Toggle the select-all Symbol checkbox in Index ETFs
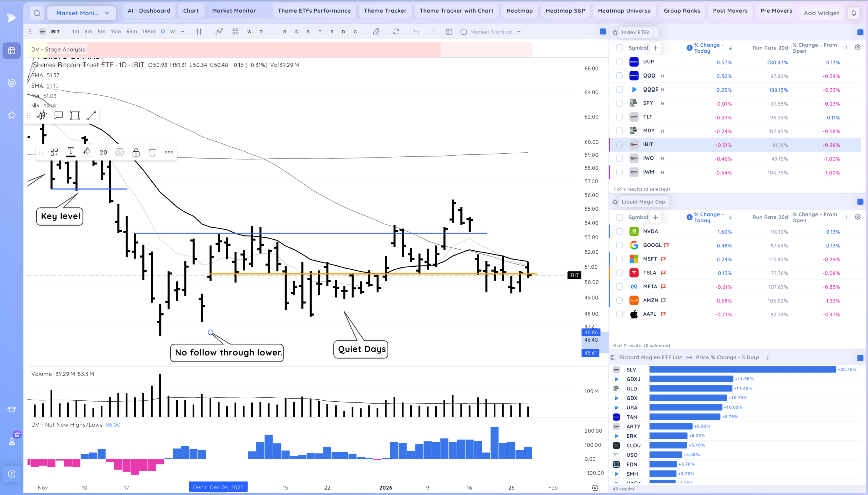The image size is (868, 495). pyautogui.click(x=619, y=47)
